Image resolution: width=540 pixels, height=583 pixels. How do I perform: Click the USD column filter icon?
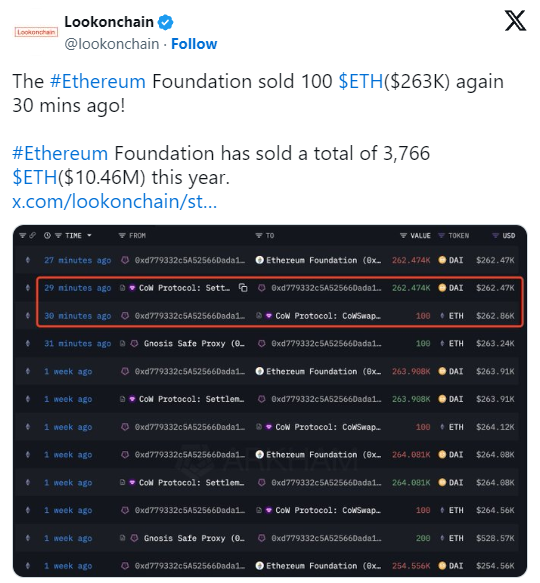pyautogui.click(x=495, y=235)
